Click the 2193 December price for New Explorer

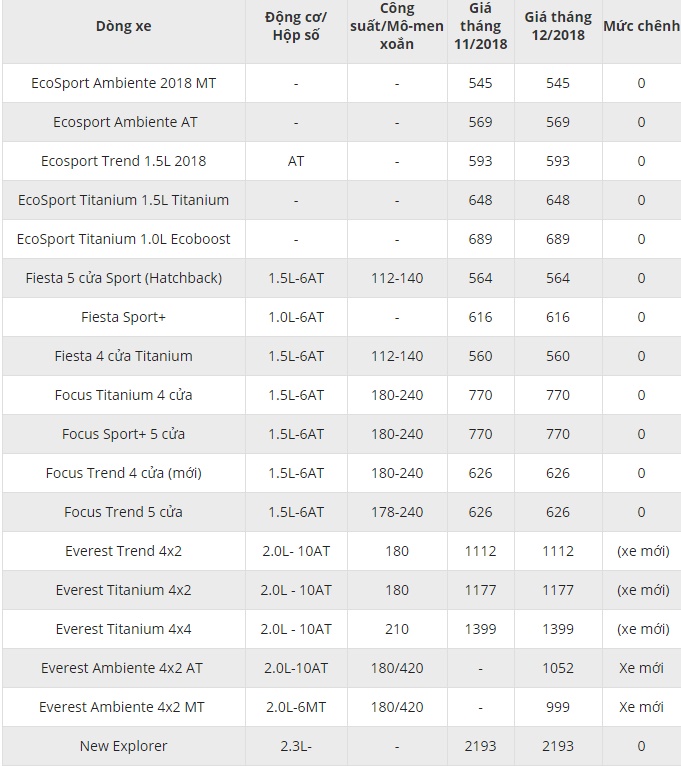(x=557, y=746)
